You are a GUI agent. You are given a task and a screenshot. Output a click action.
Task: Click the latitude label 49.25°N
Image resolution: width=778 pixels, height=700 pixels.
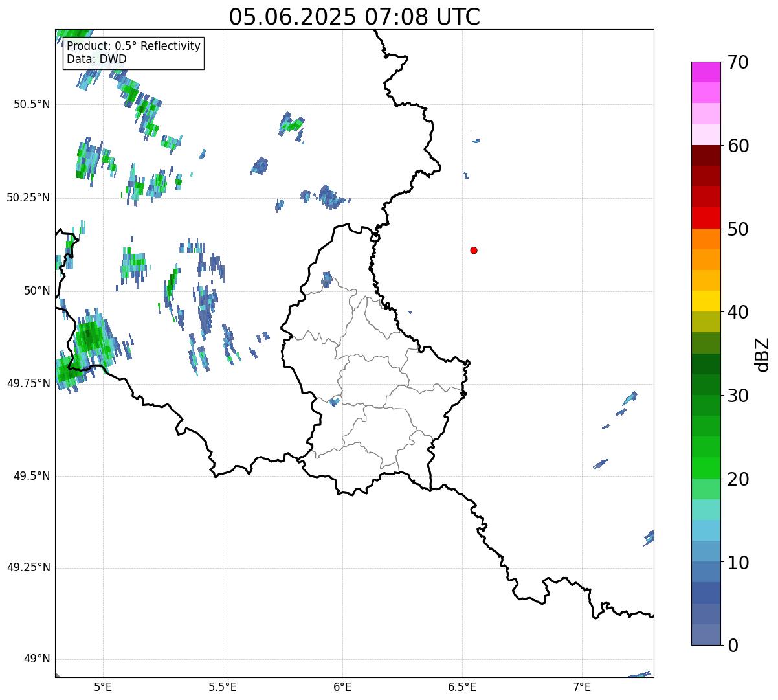pos(28,568)
